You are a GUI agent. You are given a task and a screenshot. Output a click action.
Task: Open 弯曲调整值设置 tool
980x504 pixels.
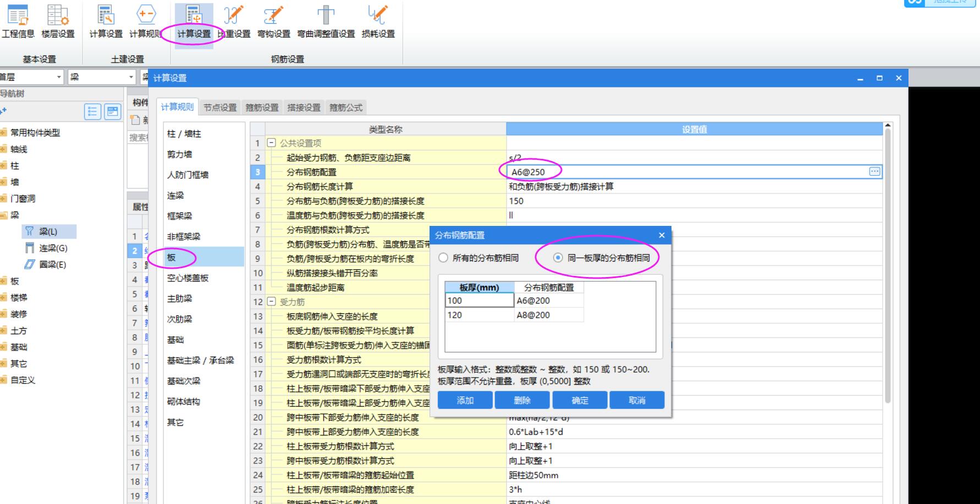(x=326, y=22)
